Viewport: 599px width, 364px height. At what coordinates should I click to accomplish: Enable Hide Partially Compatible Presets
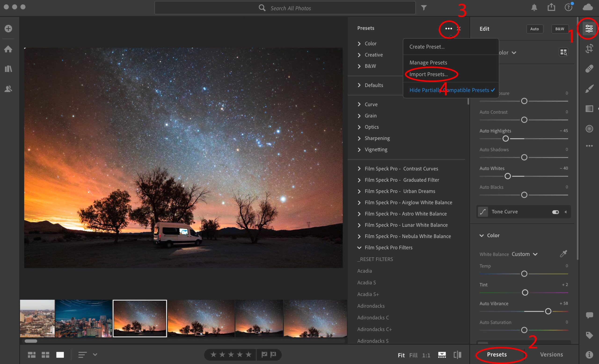point(449,90)
